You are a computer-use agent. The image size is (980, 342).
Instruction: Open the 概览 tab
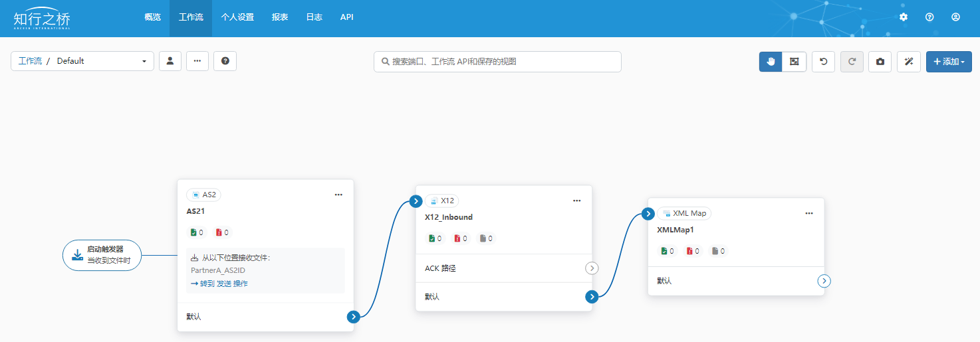[152, 17]
